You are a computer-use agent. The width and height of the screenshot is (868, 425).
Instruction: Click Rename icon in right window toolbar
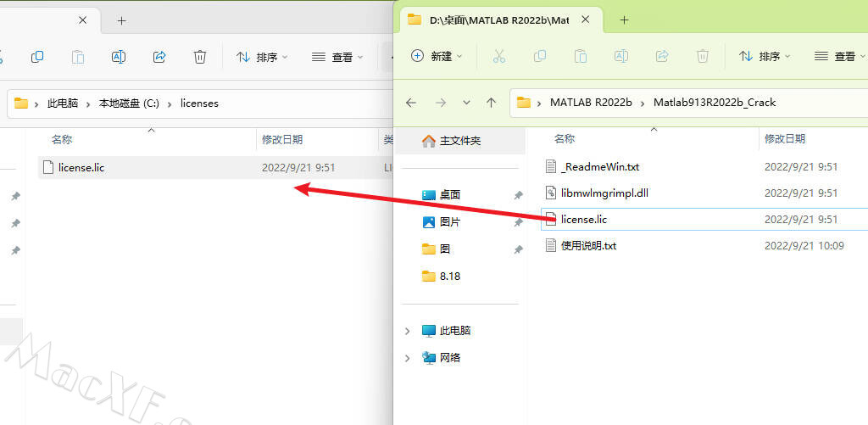click(621, 56)
